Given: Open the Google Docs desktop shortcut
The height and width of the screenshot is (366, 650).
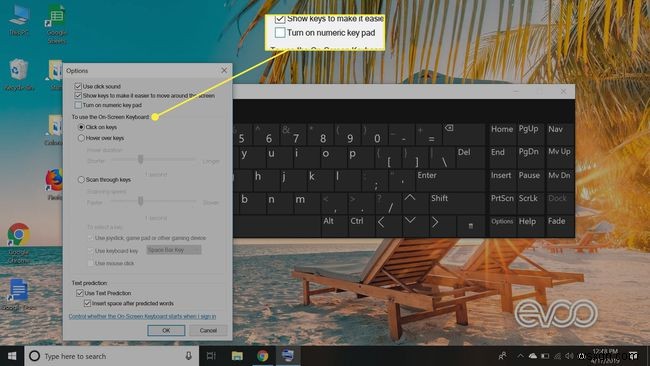Looking at the screenshot, I should click(x=19, y=295).
